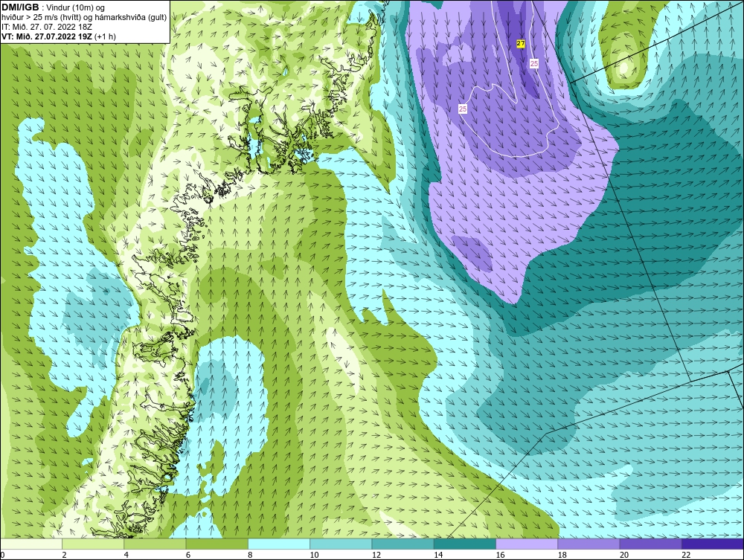Click the 'IT: Mið. 27. 07. 2022 18Z' line
This screenshot has width=744, height=560.
tap(46, 27)
